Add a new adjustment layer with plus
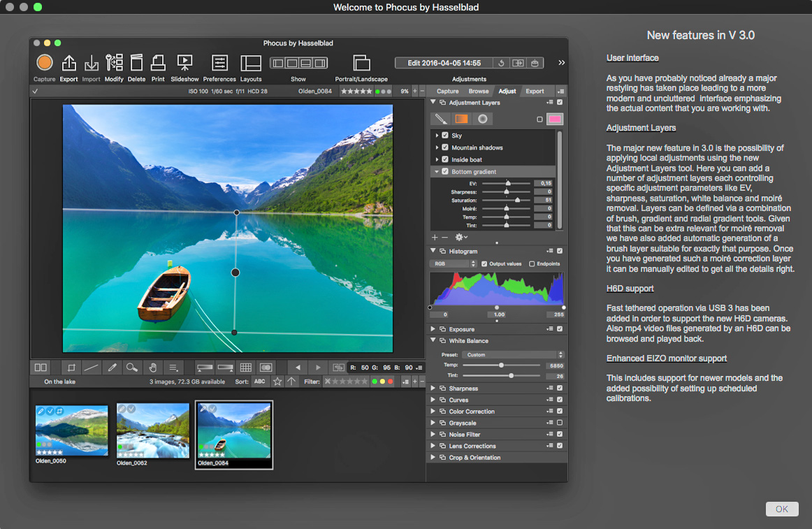The height and width of the screenshot is (529, 812). (435, 238)
